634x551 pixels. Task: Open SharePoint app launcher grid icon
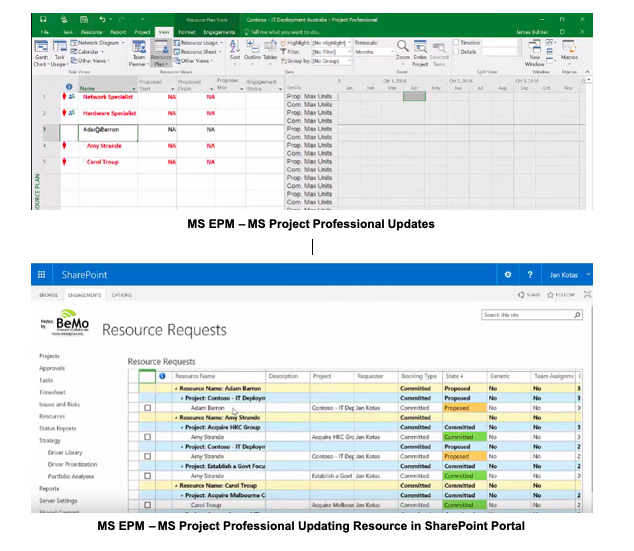tap(41, 275)
